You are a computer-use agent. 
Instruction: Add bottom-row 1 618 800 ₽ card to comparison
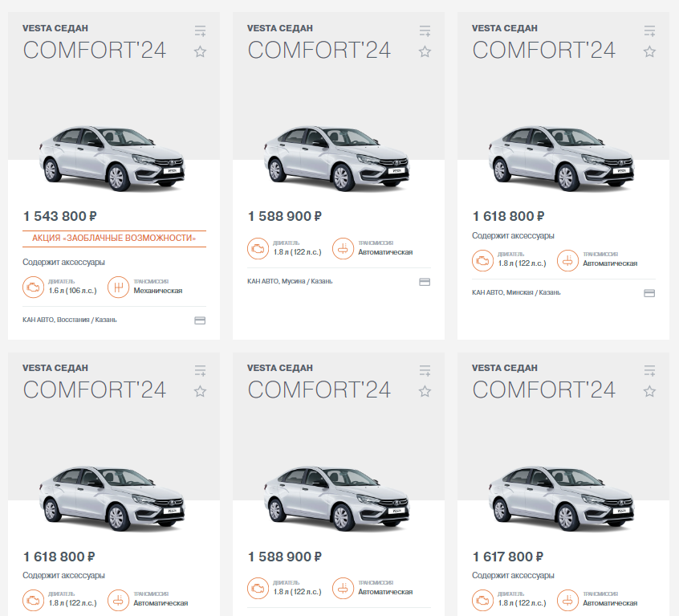(200, 371)
